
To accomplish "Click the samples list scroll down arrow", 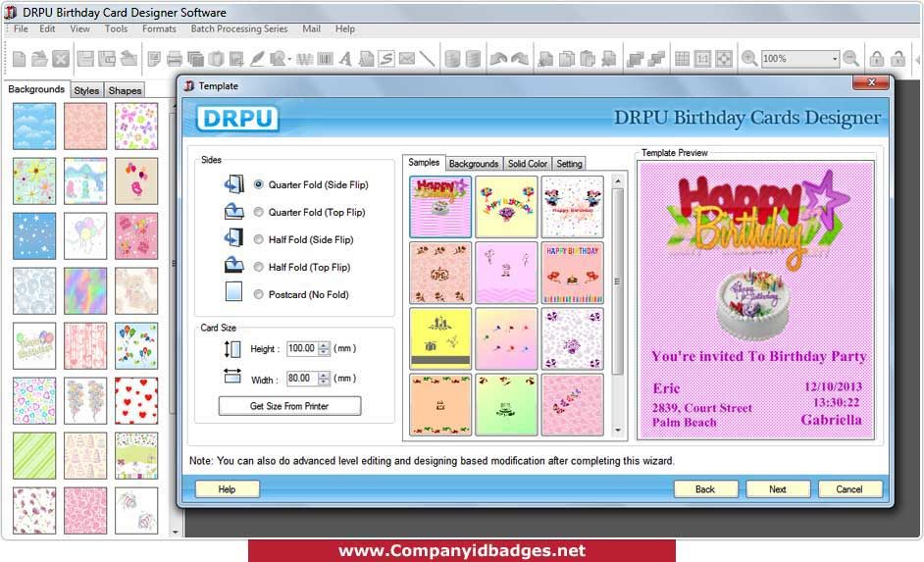I will point(618,430).
